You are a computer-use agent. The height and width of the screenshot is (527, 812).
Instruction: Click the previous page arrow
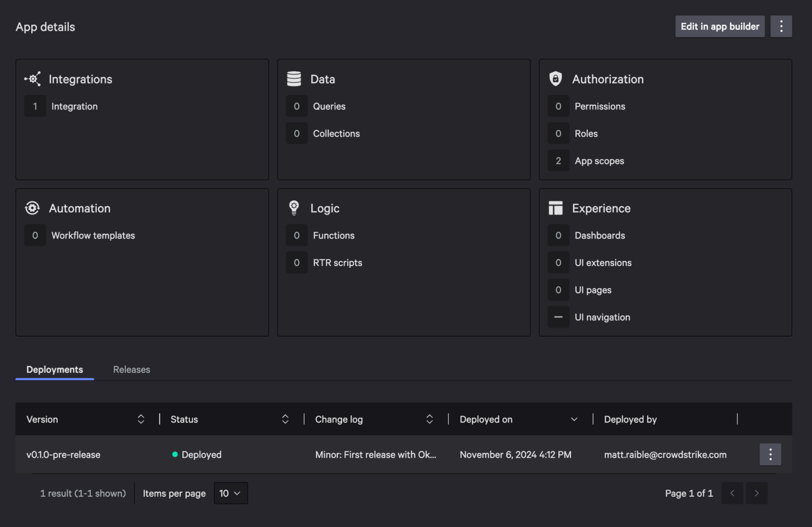click(732, 493)
